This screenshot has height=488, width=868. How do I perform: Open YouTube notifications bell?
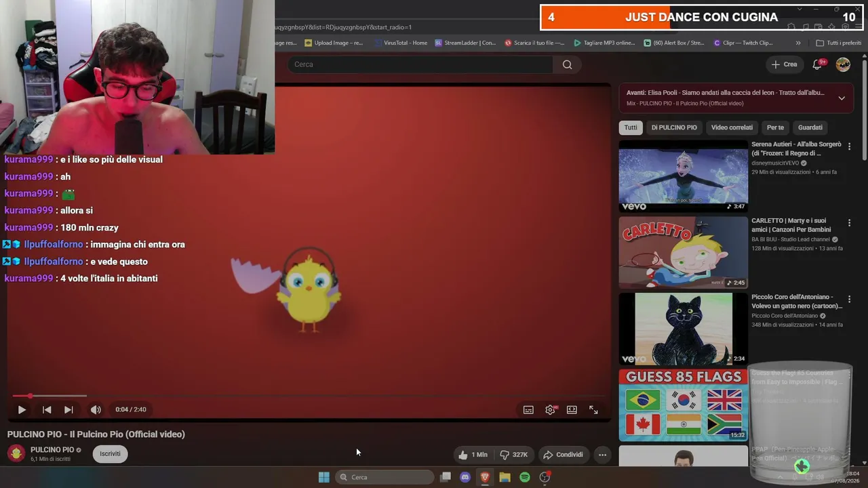coord(817,64)
